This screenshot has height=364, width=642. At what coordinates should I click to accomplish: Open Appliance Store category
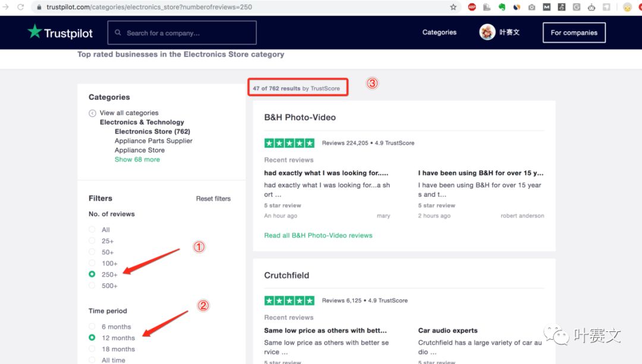(x=140, y=150)
